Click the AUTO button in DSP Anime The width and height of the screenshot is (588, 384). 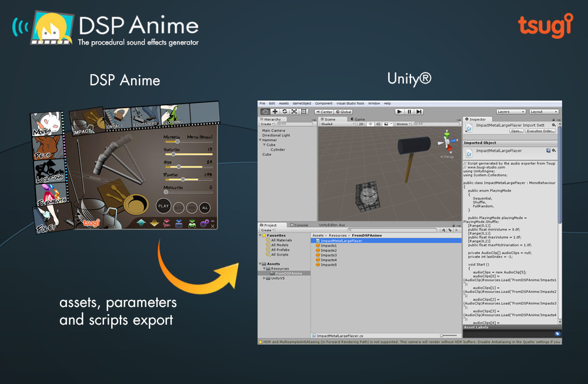point(179,208)
